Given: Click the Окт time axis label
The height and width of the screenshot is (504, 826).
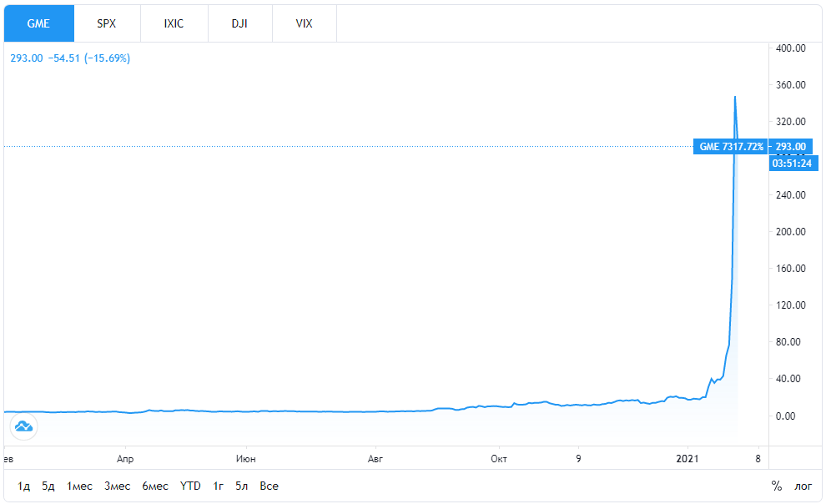Looking at the screenshot, I should (x=499, y=459).
